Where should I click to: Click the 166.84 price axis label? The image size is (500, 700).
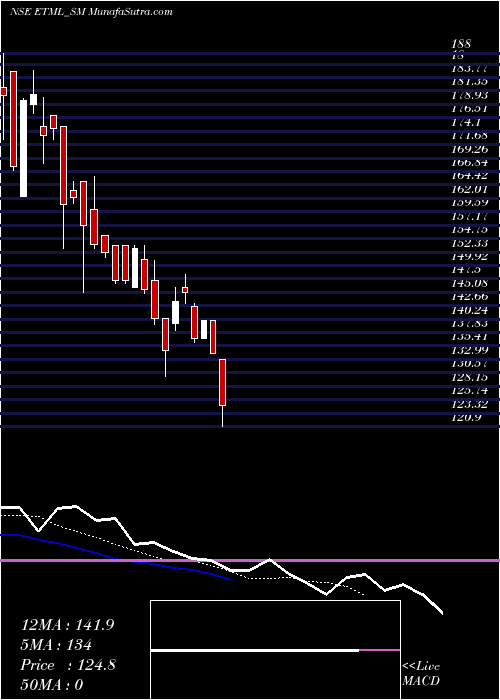coord(469,162)
